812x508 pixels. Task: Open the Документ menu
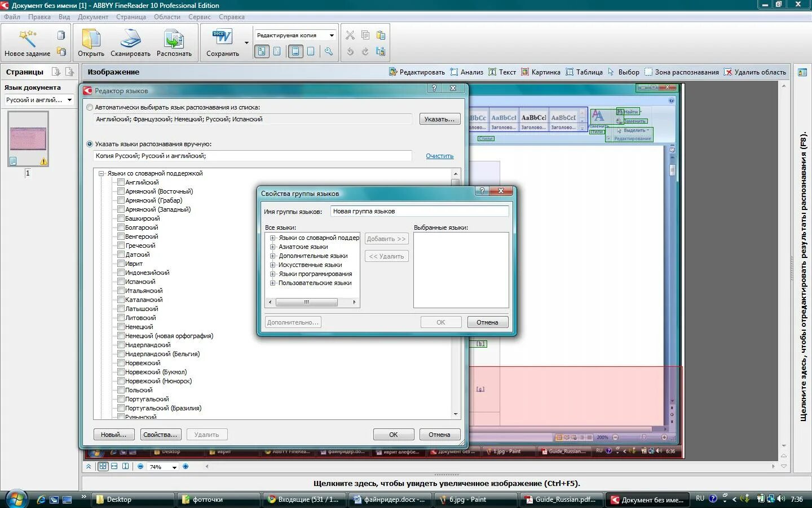coord(93,17)
